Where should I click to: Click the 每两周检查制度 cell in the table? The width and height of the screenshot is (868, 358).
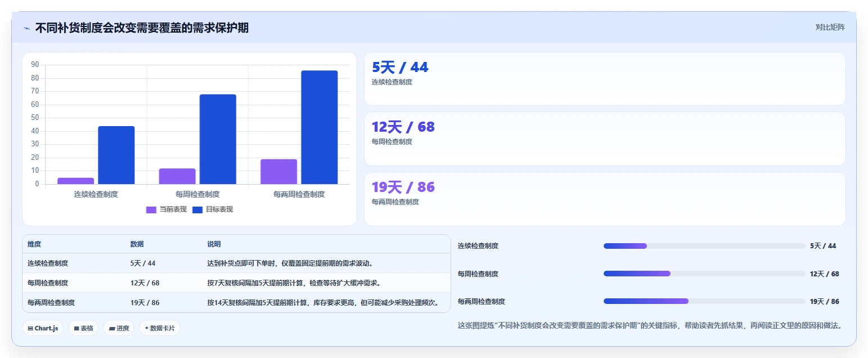tap(51, 303)
